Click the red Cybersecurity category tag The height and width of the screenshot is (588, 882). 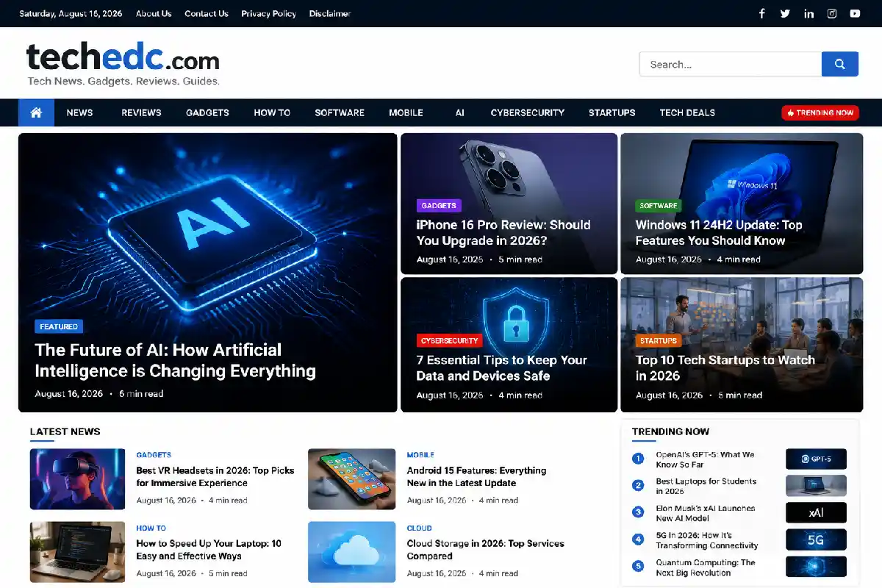pyautogui.click(x=450, y=341)
